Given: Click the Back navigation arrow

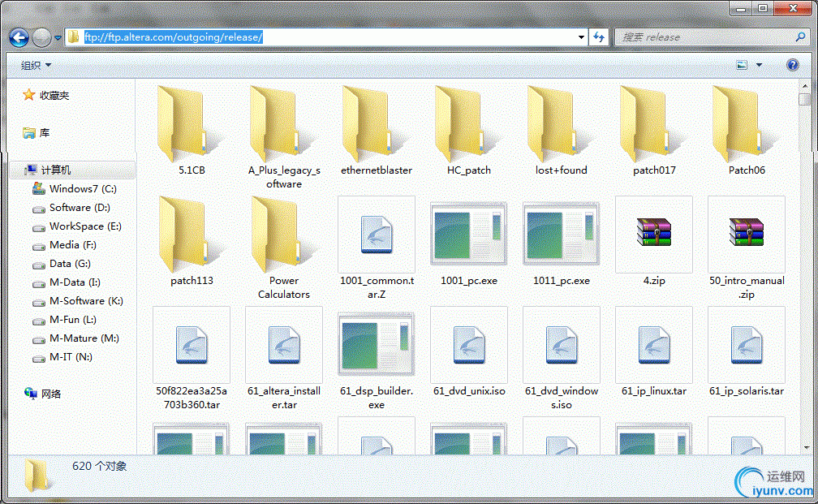Looking at the screenshot, I should 19,37.
